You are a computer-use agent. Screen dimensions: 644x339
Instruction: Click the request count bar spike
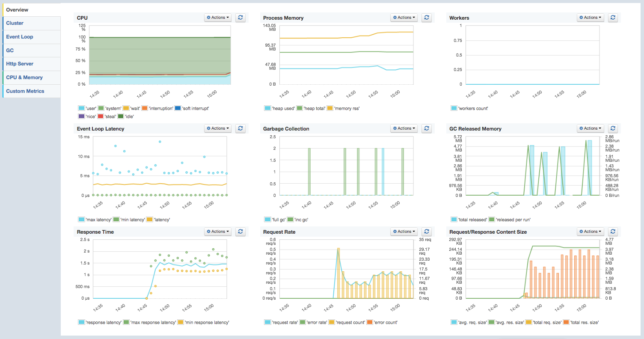[x=338, y=273]
